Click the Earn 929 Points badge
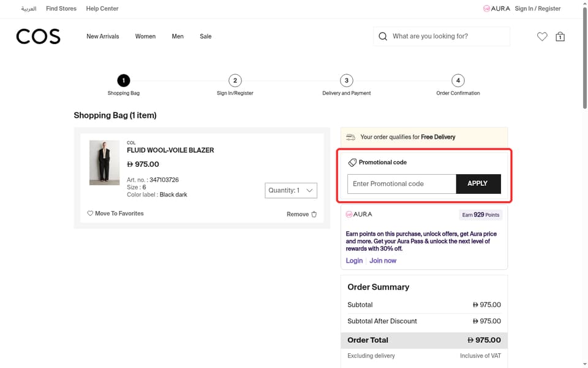 (481, 215)
